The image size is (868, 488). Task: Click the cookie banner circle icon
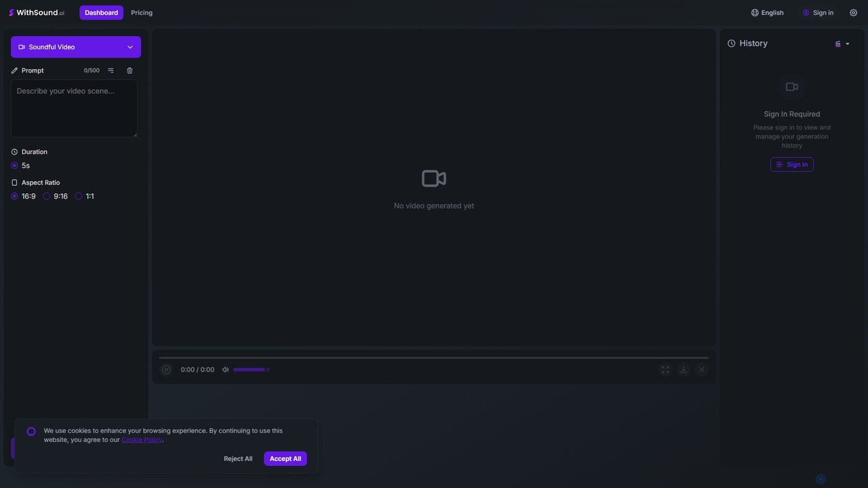(31, 432)
